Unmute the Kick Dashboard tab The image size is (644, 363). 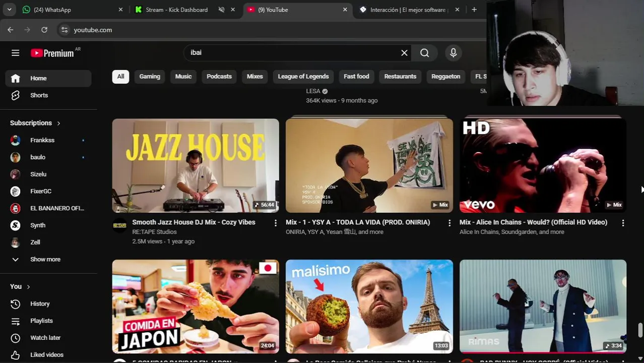pyautogui.click(x=221, y=10)
